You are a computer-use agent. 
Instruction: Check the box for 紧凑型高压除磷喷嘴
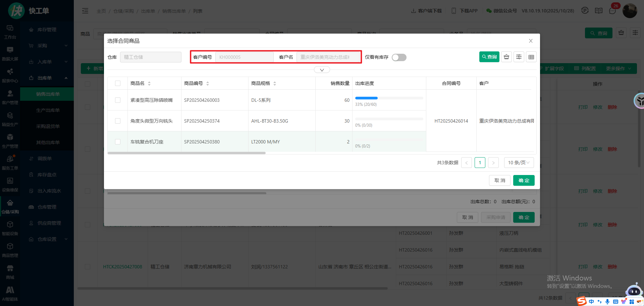118,100
